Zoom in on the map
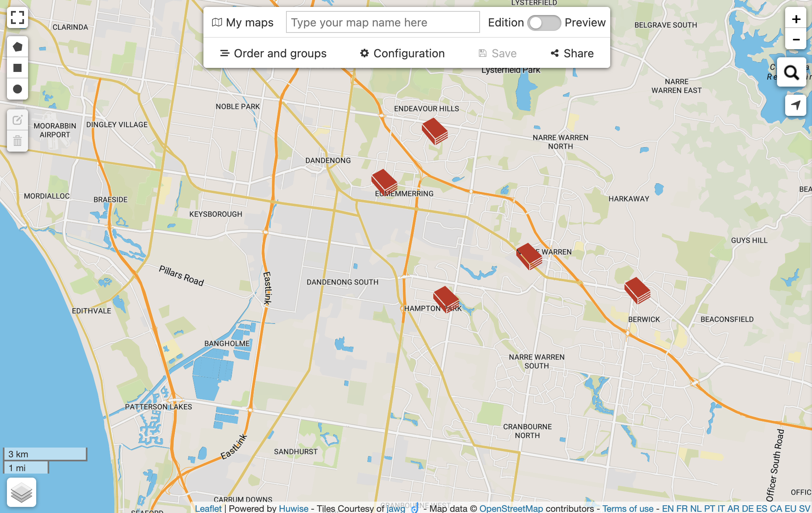812x513 pixels. (796, 19)
